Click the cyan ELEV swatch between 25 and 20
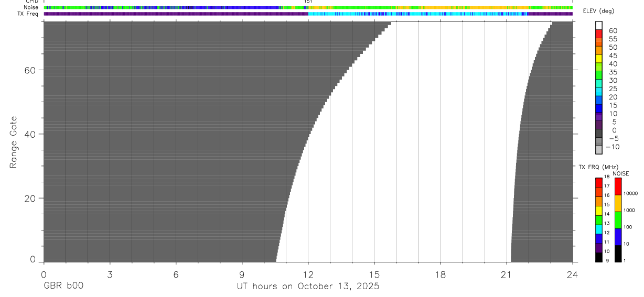The image size is (644, 297). pyautogui.click(x=599, y=92)
